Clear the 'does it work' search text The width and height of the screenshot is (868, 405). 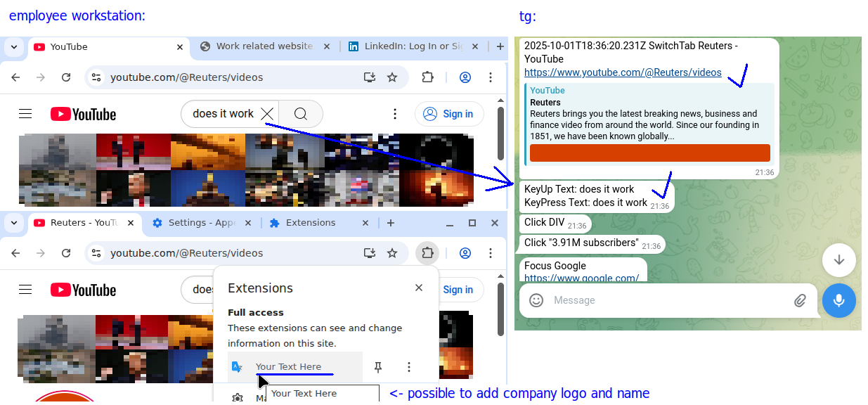pyautogui.click(x=267, y=114)
